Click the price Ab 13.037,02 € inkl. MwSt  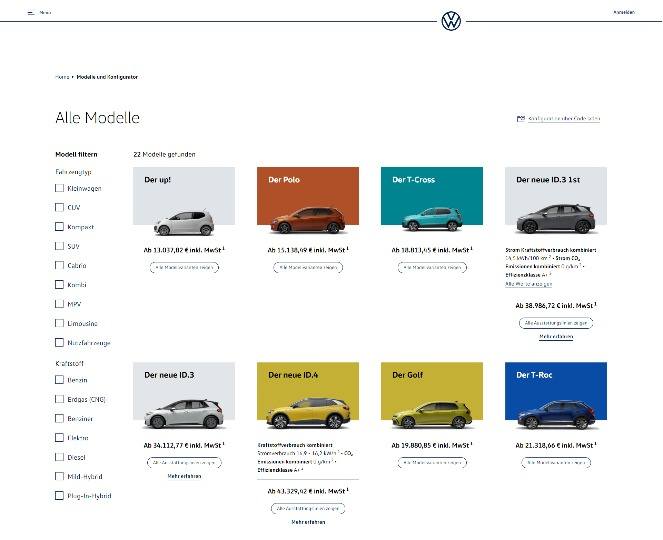184,250
